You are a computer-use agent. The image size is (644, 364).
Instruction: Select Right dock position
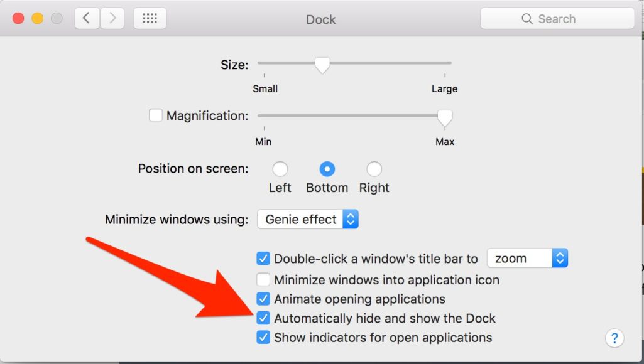(x=374, y=169)
